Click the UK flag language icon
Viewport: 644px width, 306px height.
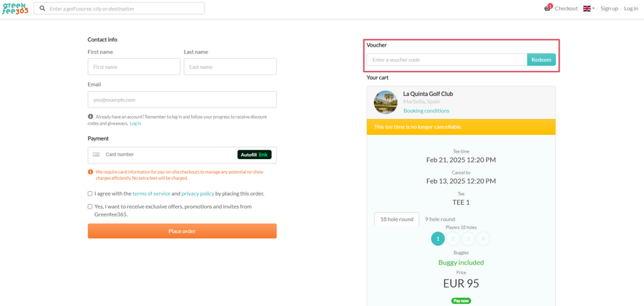pyautogui.click(x=587, y=9)
